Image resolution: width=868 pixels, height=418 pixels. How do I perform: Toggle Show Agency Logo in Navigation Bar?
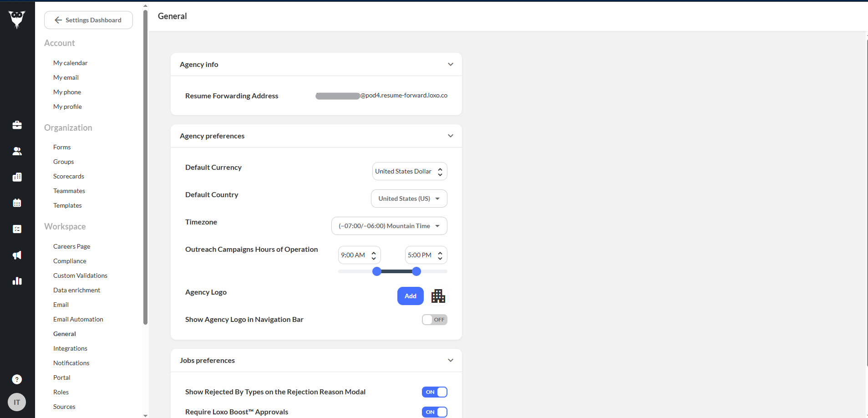coord(435,320)
